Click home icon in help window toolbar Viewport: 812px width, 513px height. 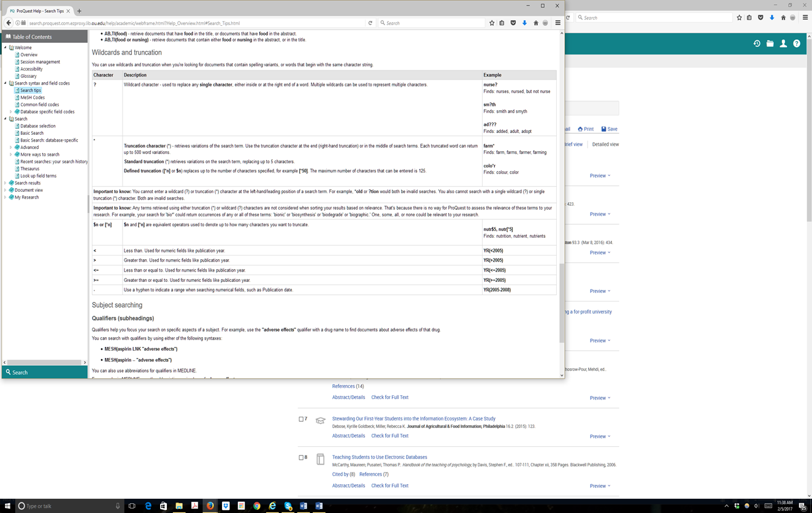pyautogui.click(x=535, y=23)
